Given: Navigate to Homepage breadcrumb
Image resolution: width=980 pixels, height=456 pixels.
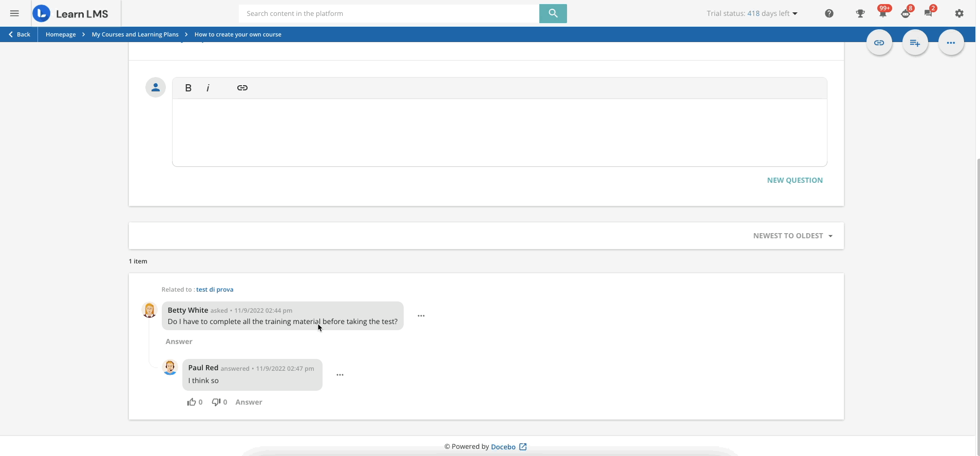Looking at the screenshot, I should pyautogui.click(x=61, y=34).
